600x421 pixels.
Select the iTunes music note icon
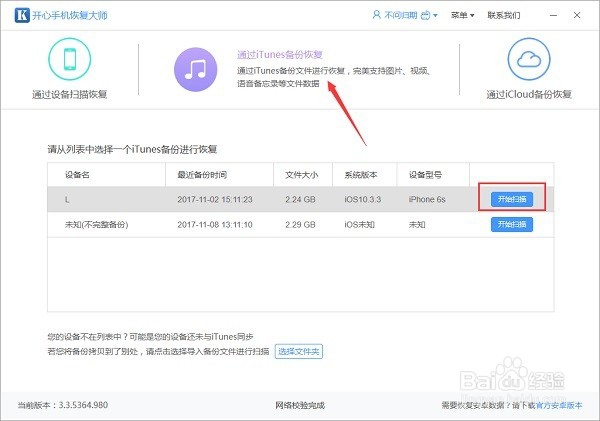196,69
